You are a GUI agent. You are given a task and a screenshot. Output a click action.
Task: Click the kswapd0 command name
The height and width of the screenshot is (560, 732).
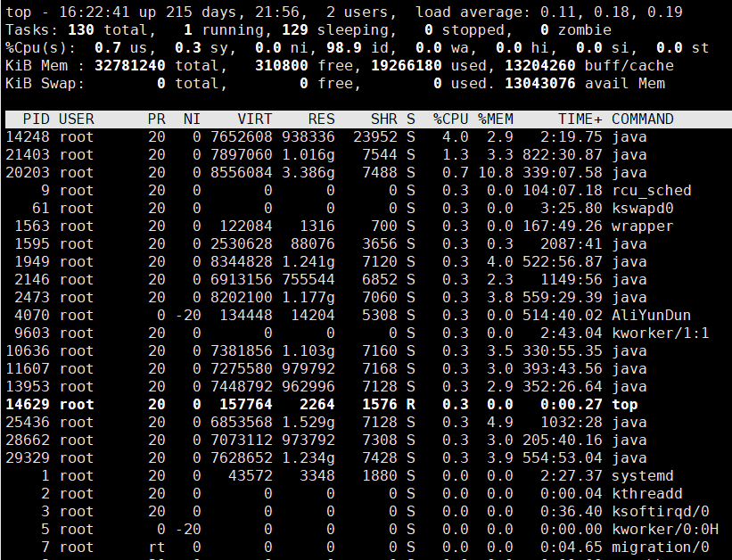[x=642, y=209]
